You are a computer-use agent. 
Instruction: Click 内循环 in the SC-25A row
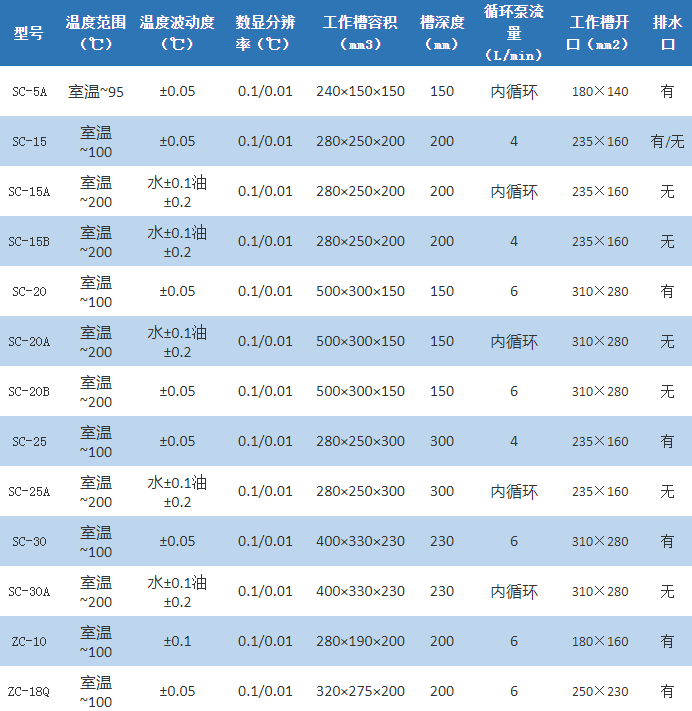[x=514, y=492]
